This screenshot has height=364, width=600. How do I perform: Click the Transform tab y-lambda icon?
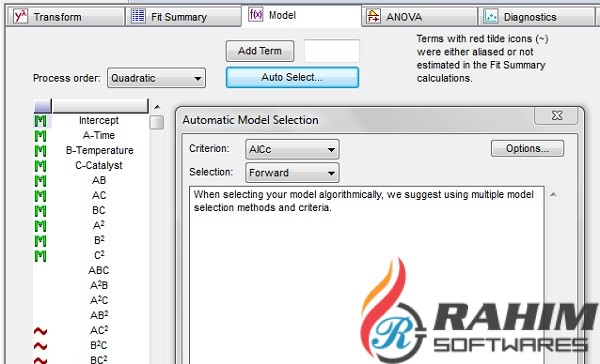[x=20, y=16]
